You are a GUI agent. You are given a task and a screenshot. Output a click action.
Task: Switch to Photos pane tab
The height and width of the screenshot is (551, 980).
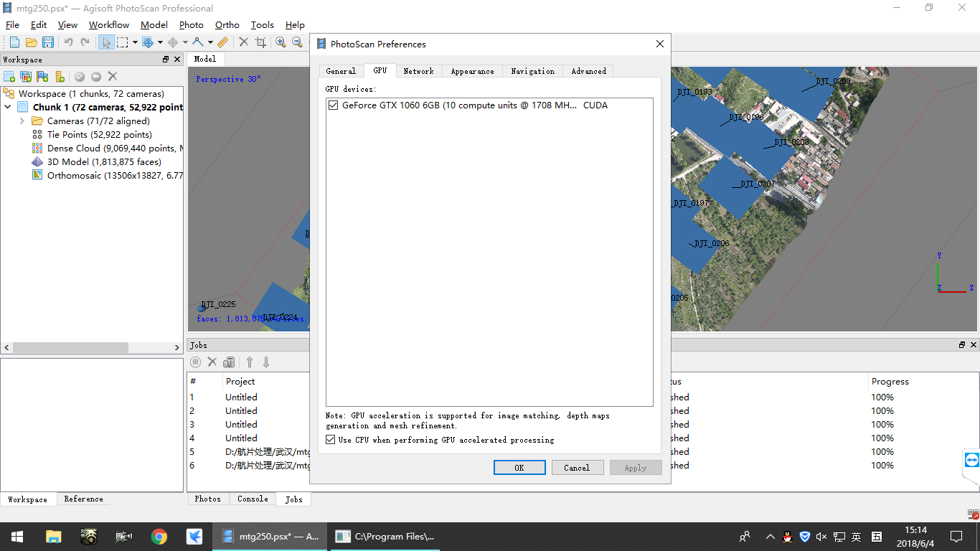click(208, 499)
